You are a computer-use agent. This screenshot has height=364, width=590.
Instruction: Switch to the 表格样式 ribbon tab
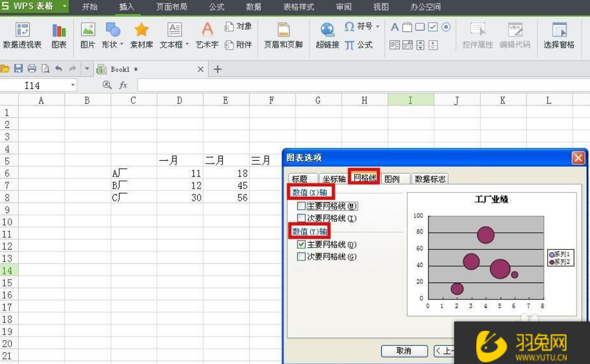click(x=298, y=7)
